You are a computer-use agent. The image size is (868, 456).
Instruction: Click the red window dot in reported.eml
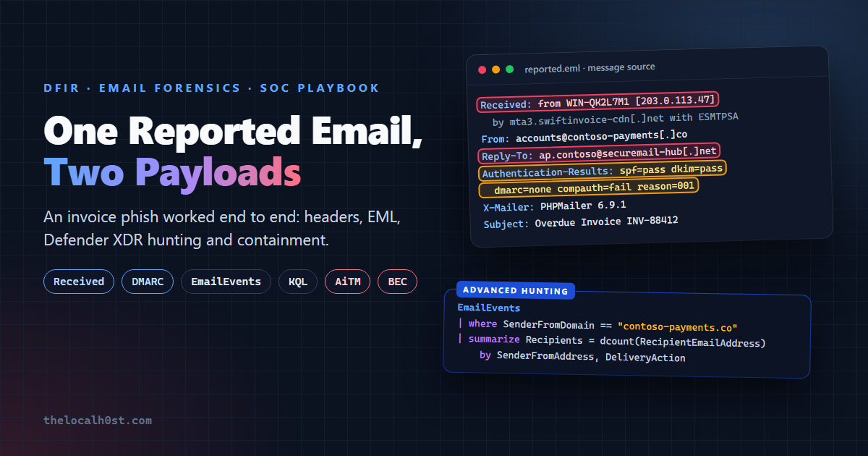pyautogui.click(x=482, y=70)
